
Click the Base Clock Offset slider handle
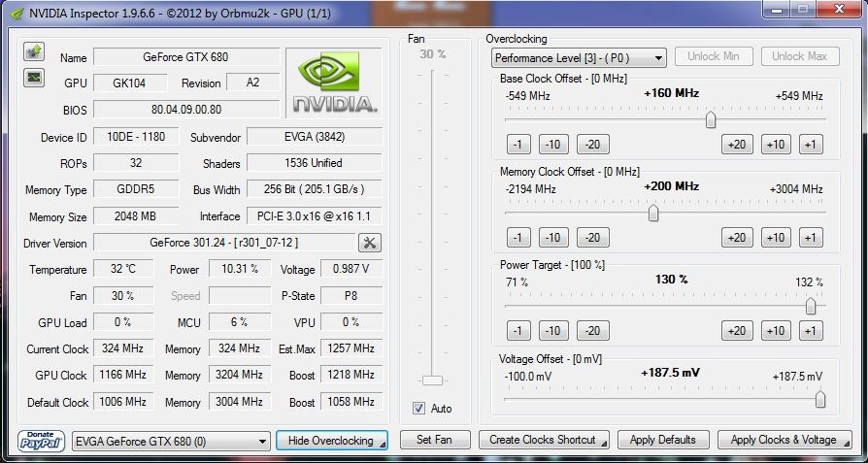pos(711,119)
